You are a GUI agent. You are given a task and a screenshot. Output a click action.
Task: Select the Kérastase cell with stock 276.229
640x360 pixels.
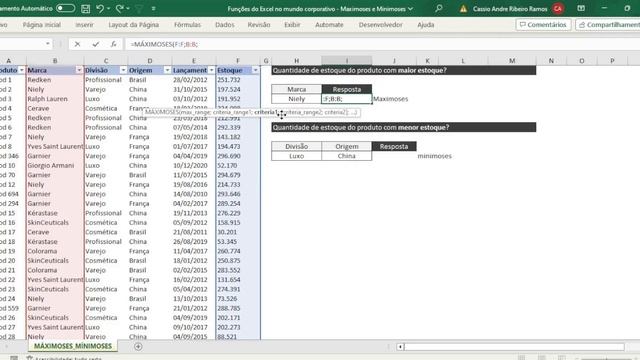click(x=55, y=213)
